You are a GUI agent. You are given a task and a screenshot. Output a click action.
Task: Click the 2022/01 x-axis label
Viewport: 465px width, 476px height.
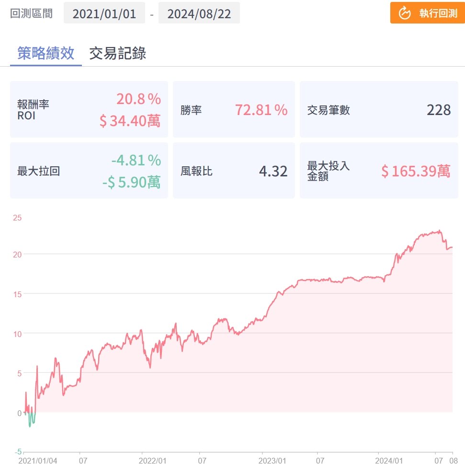[x=153, y=461]
